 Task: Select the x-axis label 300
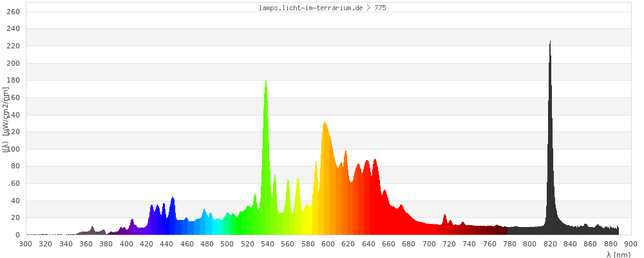pos(26,244)
